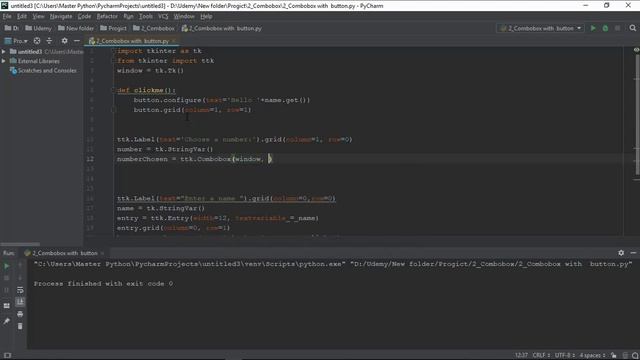Viewport: 640px width, 360px height.
Task: Open the View menu
Action: pyautogui.click(x=38, y=16)
